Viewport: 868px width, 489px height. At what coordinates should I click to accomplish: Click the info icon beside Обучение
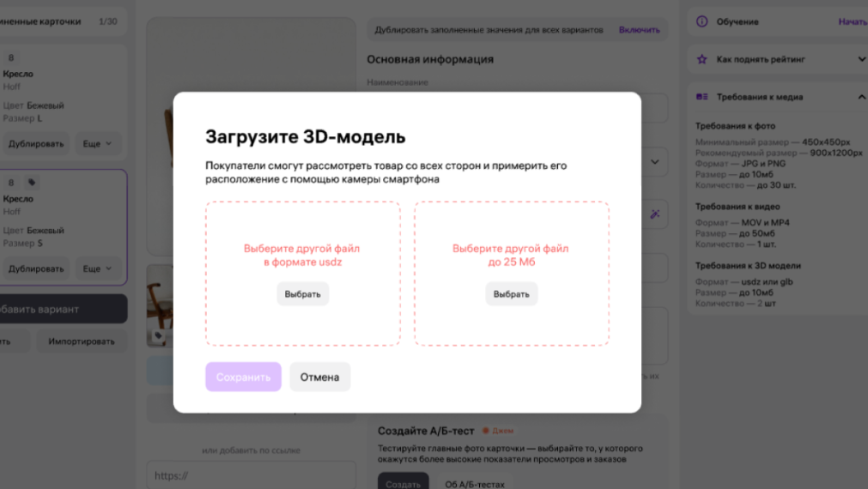tap(702, 21)
